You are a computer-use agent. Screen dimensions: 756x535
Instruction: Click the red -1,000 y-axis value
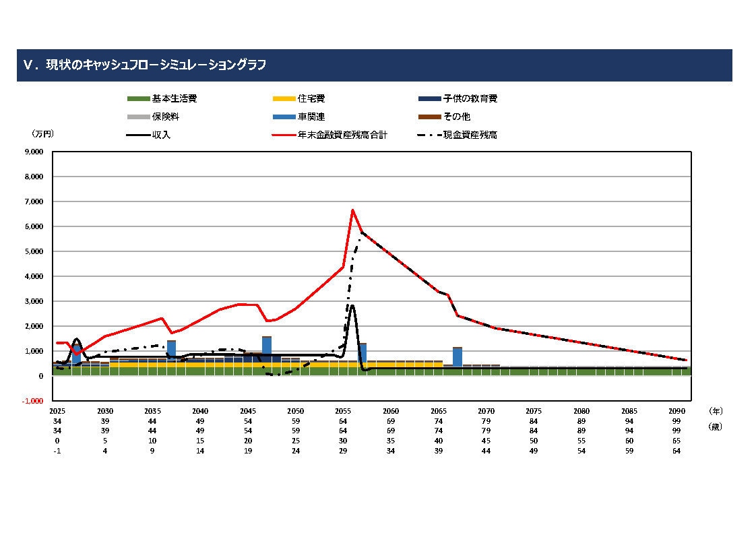point(32,401)
